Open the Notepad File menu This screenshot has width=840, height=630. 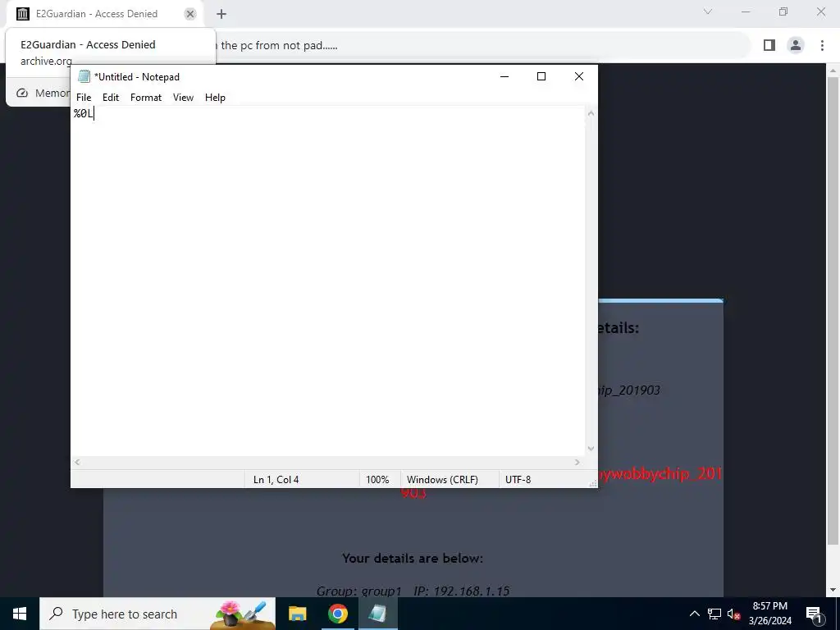[84, 98]
